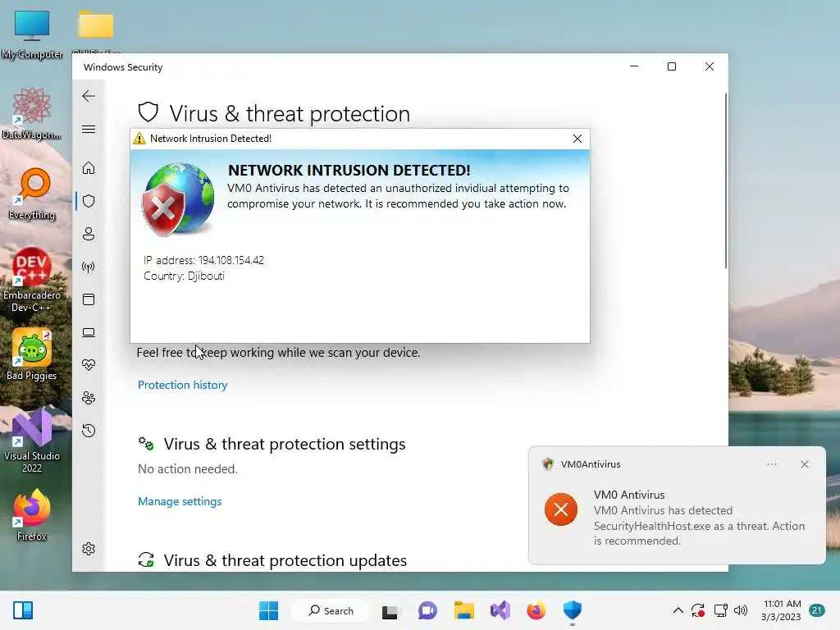Screen dimensions: 840x630
Task: Go back in Windows Security
Action: [89, 96]
